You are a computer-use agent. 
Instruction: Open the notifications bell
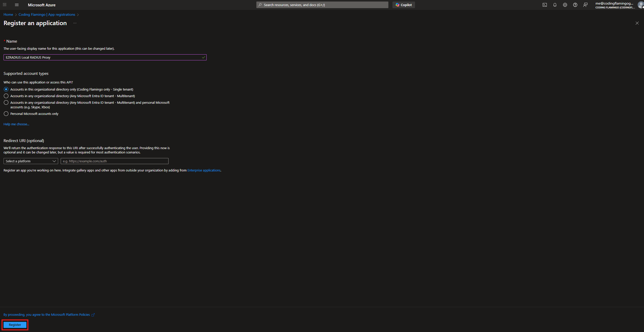555,5
